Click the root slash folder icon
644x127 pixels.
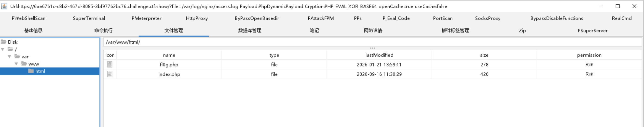(10, 49)
